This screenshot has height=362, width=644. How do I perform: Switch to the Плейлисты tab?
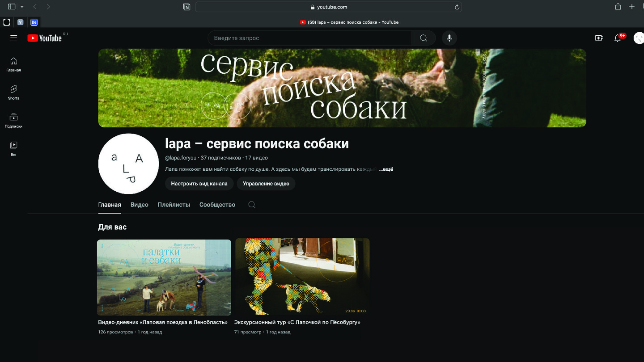(174, 205)
